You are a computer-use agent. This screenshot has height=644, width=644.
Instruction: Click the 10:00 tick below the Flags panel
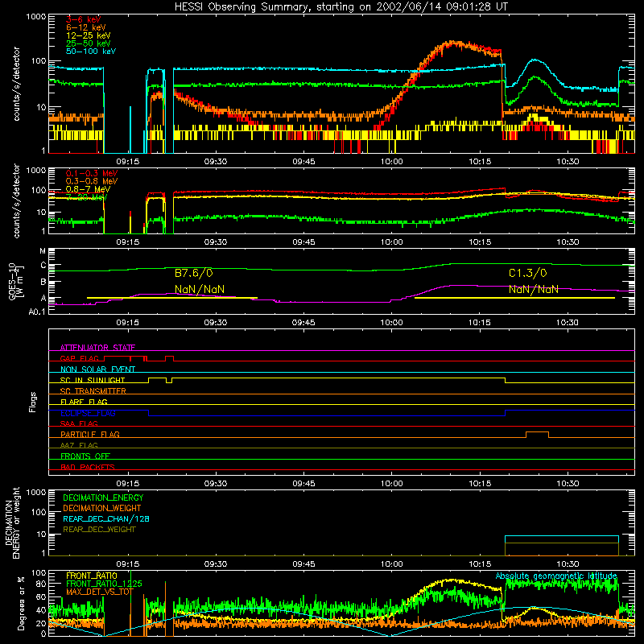click(391, 484)
